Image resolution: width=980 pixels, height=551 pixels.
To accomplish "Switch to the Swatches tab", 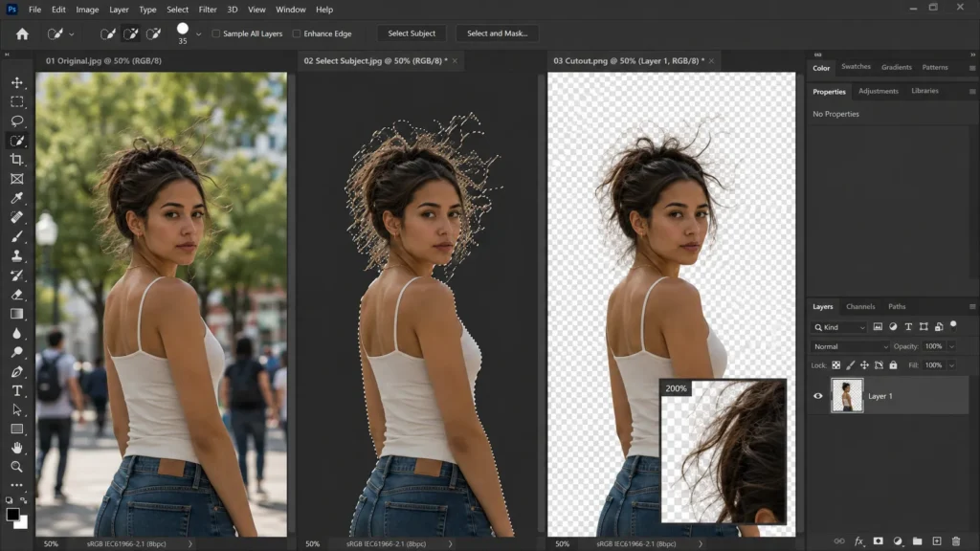I will pos(856,67).
